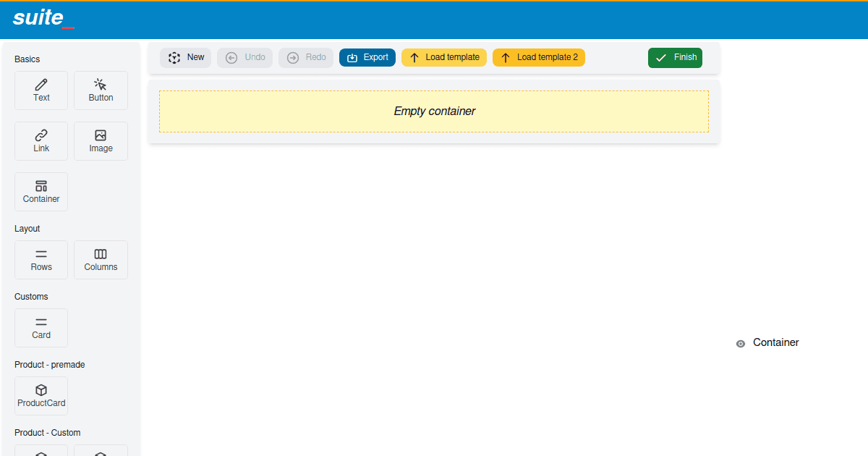Click the checkmark on Finish button
The image size is (868, 456).
point(660,56)
